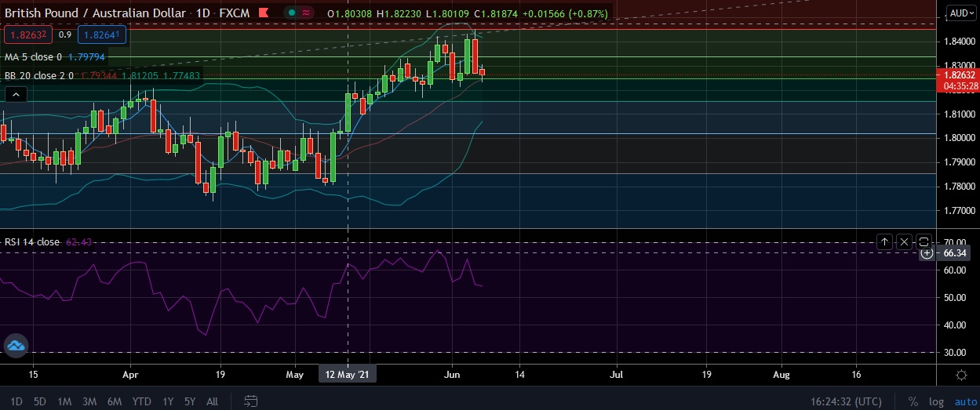Set time range to All
Screen dimensions: 980x410
coord(212,401)
